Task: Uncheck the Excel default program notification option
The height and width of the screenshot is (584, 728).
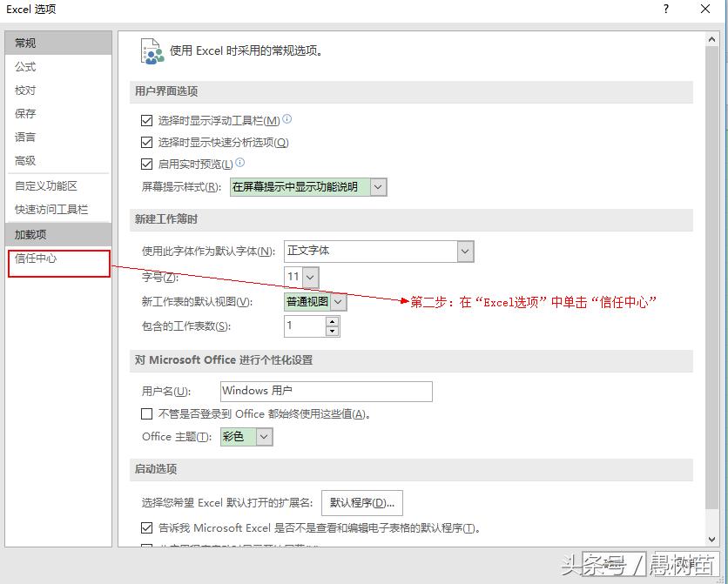Action: click(x=147, y=527)
